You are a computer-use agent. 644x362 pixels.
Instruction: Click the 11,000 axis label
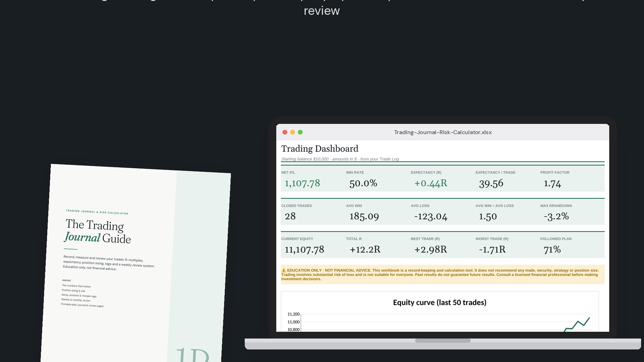[293, 322]
